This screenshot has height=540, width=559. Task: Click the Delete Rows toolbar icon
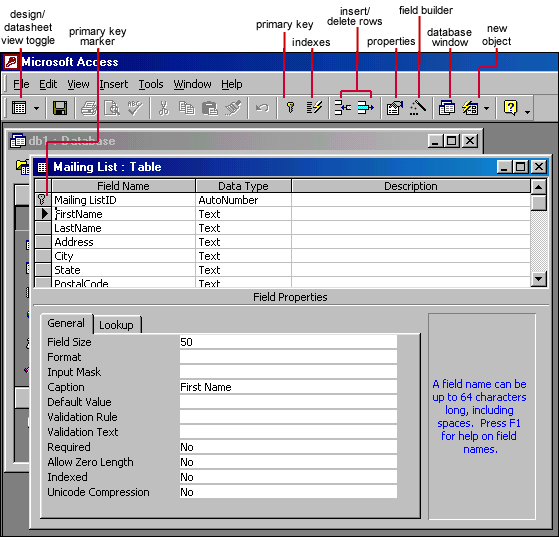pos(365,107)
